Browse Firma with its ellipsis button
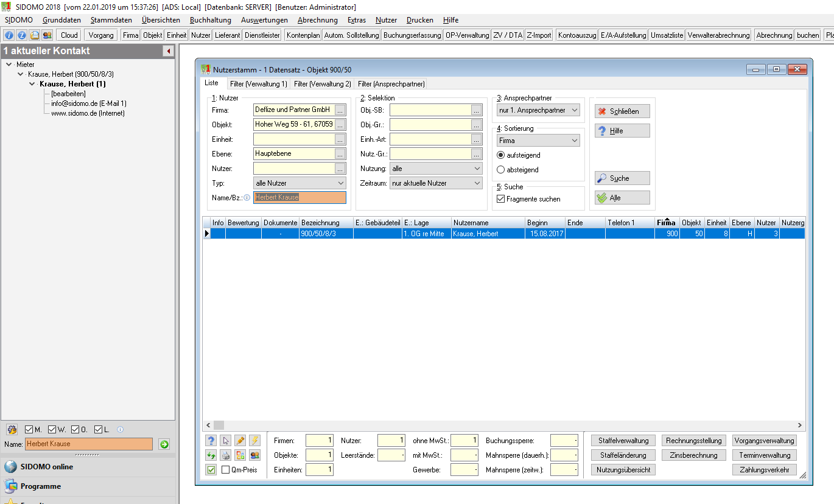Screen dimensions: 834x504 [340, 110]
